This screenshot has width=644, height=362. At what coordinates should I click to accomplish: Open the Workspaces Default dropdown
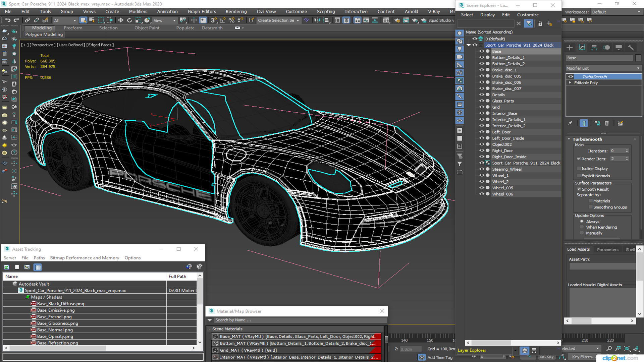click(616, 12)
